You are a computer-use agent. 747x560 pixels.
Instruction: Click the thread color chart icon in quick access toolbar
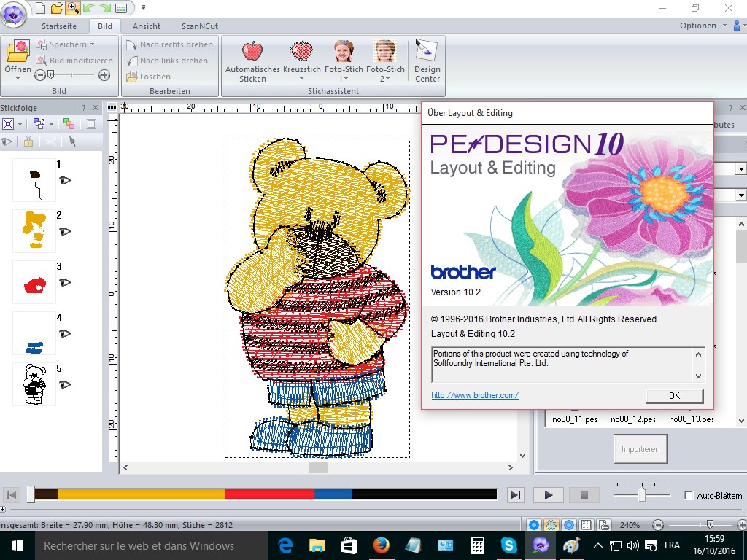pyautogui.click(x=121, y=7)
